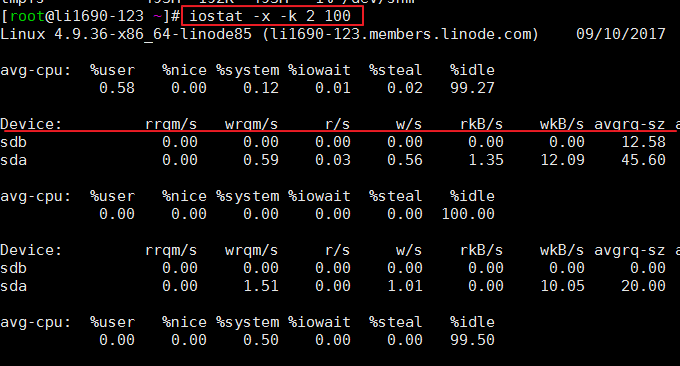Click the %system value 0.12
680x366 pixels.
pyautogui.click(x=261, y=88)
